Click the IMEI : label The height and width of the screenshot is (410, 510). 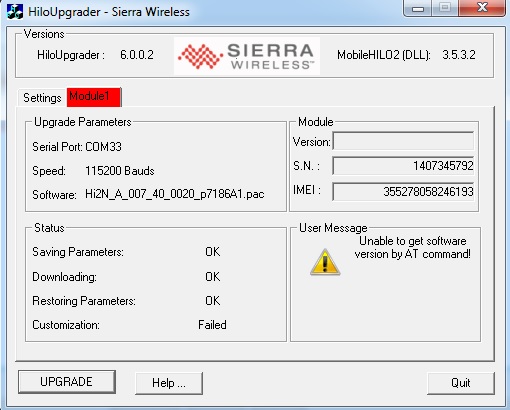(307, 190)
